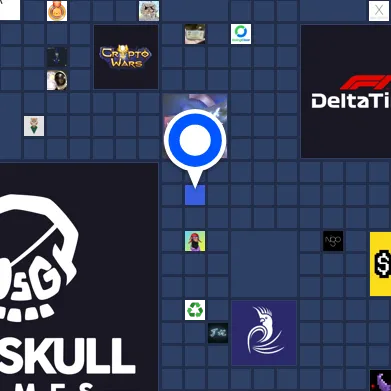
Task: Click the dark space image parcel
Action: [x=57, y=57]
